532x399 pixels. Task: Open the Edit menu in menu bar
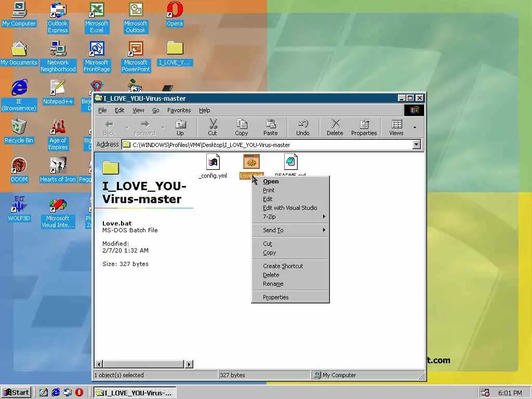pyautogui.click(x=119, y=110)
